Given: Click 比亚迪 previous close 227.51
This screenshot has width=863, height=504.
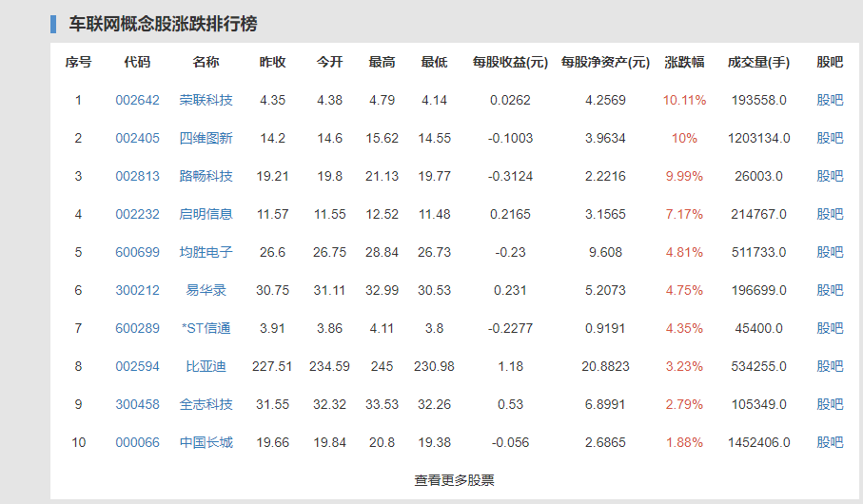Looking at the screenshot, I should (272, 366).
